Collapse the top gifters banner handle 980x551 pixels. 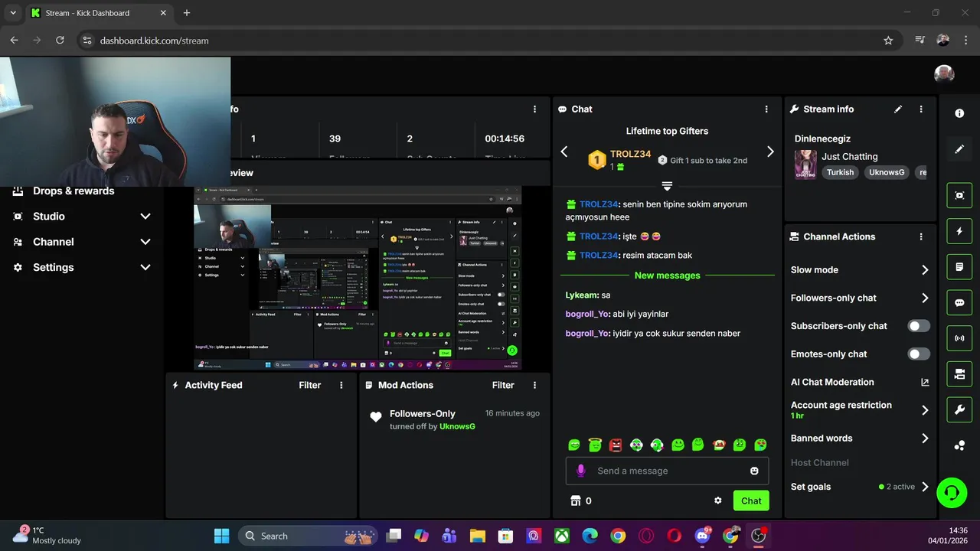point(667,186)
